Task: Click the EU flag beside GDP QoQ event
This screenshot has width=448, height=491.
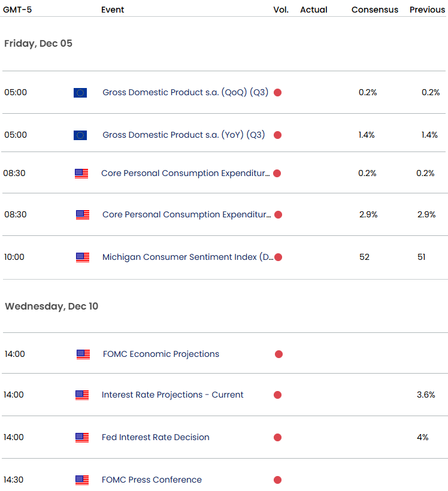Action: pyautogui.click(x=80, y=93)
